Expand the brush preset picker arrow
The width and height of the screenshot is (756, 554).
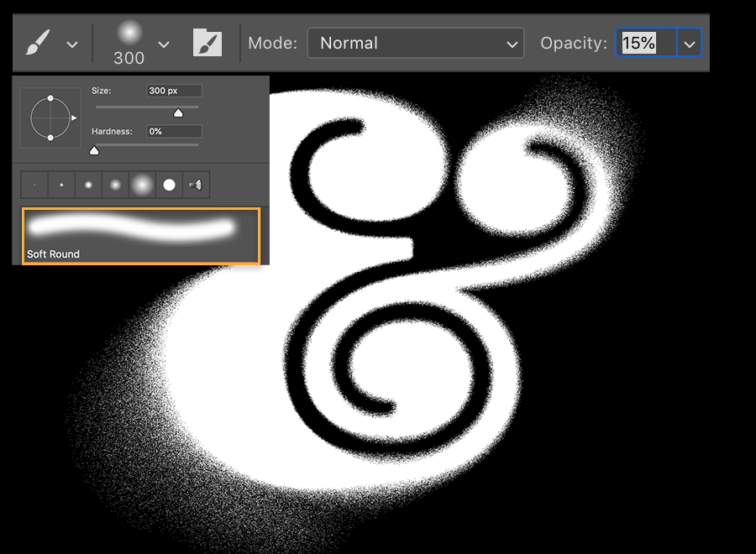(x=164, y=44)
